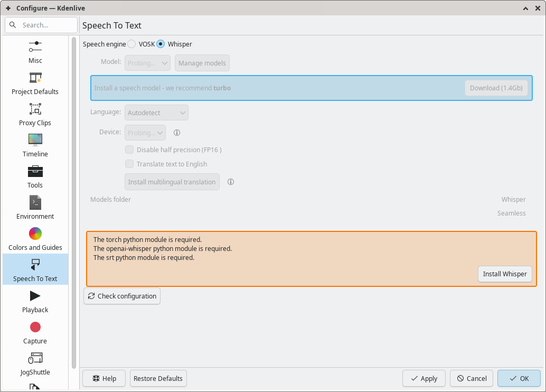Shade the window with the up-arrow button
This screenshot has width=546, height=392.
coord(525,8)
